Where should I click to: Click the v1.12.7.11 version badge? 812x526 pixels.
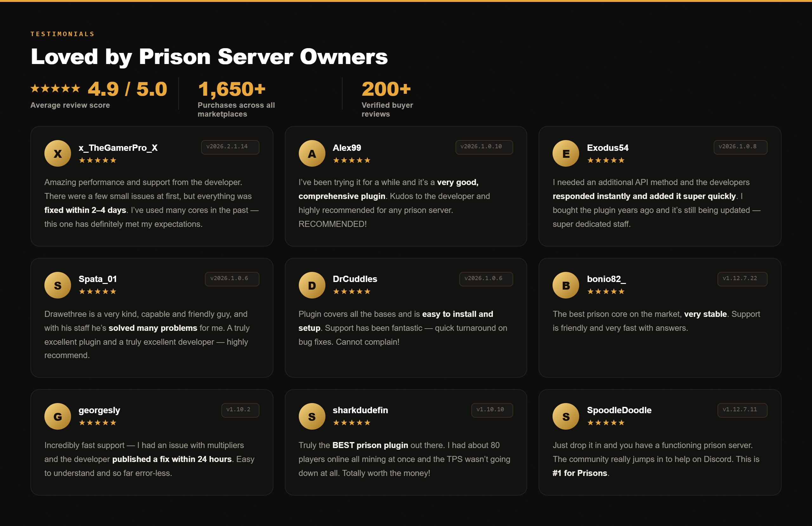(742, 410)
